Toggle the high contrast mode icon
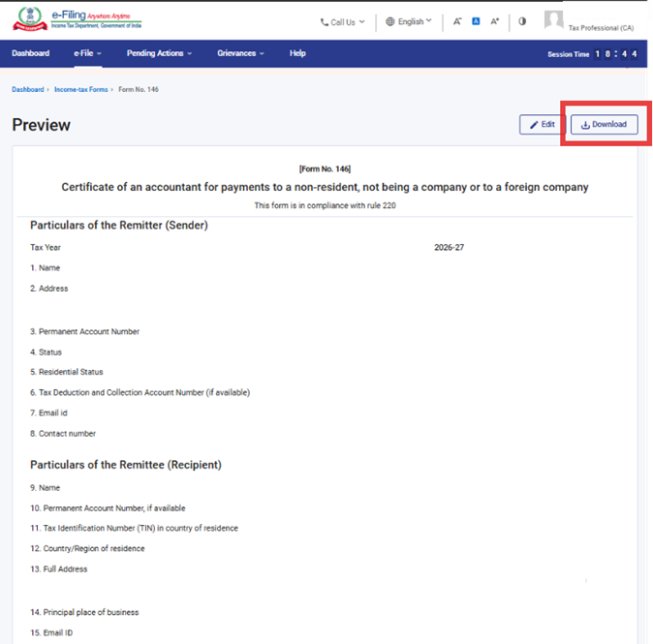The height and width of the screenshot is (644, 653). 522,21
